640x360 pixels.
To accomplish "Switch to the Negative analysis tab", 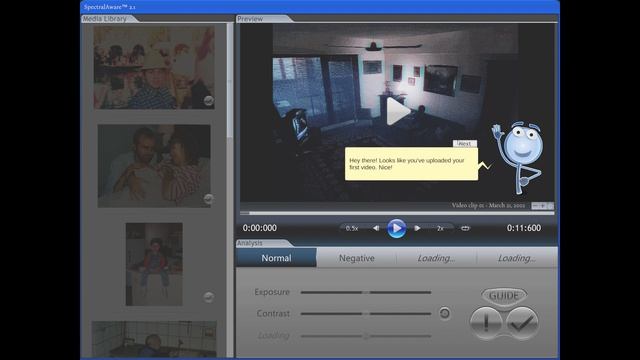I will [356, 258].
